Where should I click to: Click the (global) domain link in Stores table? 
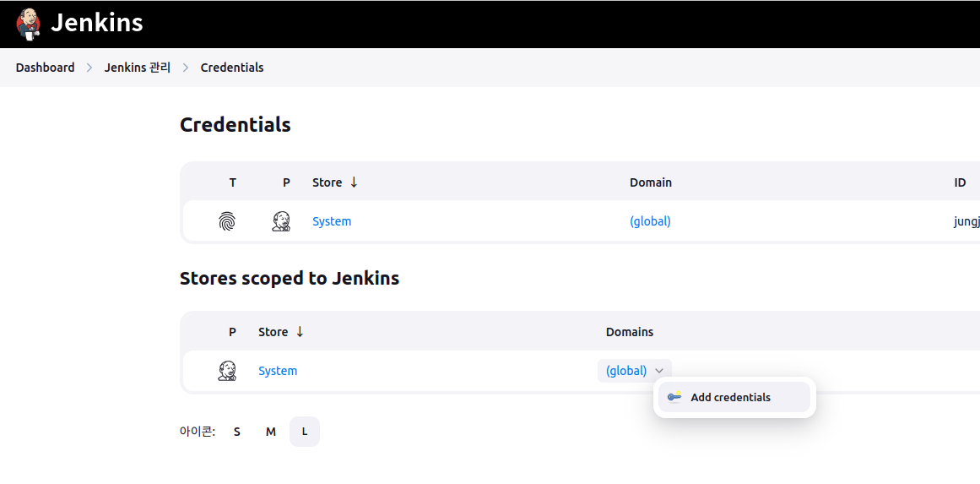(x=626, y=371)
